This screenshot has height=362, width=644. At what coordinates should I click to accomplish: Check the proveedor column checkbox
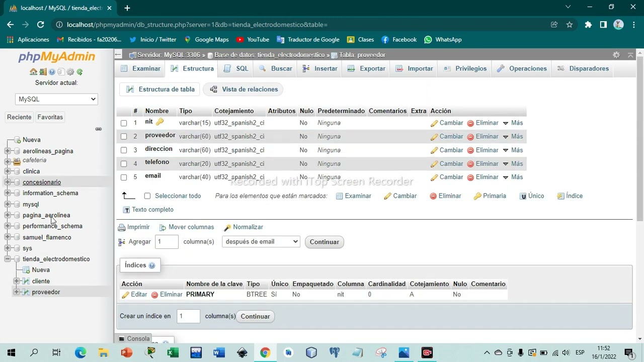click(x=124, y=137)
